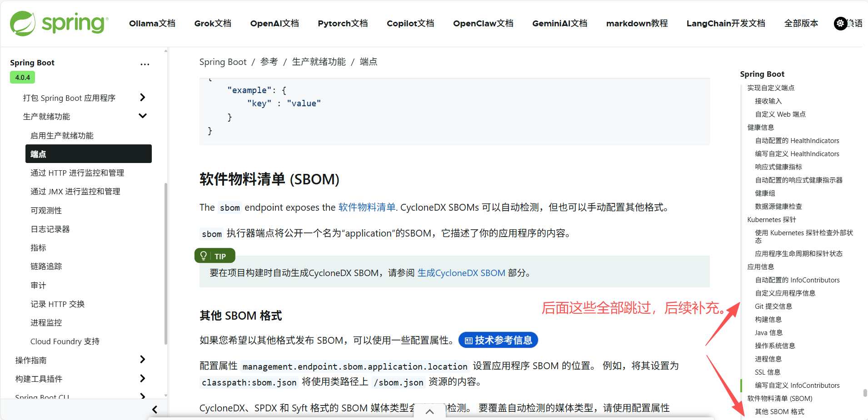Open 指标 in sidebar
Screen dimensions: 868x420
coord(38,247)
